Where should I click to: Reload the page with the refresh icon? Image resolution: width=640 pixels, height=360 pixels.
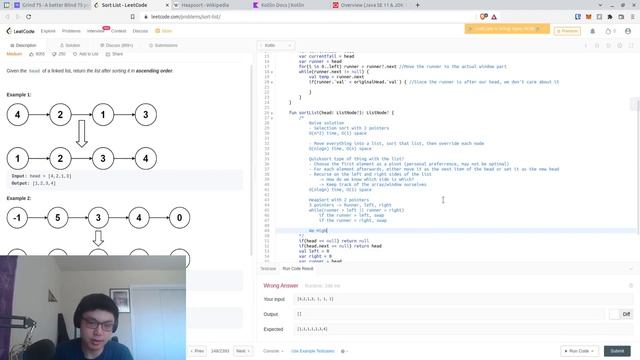point(29,17)
